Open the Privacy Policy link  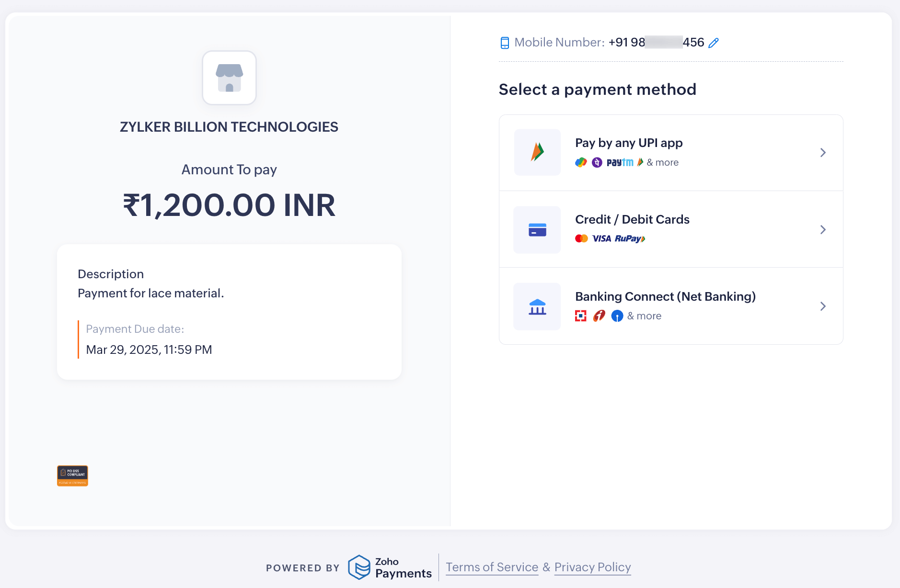pyautogui.click(x=592, y=567)
